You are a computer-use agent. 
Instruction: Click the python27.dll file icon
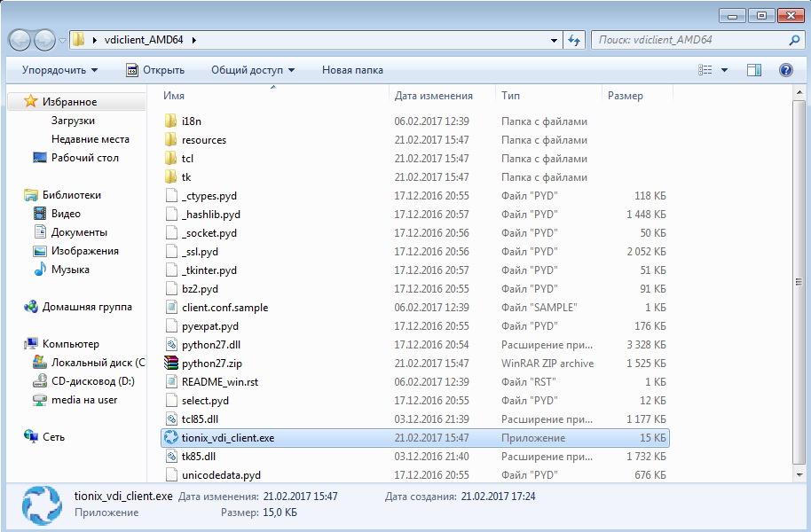pos(171,344)
